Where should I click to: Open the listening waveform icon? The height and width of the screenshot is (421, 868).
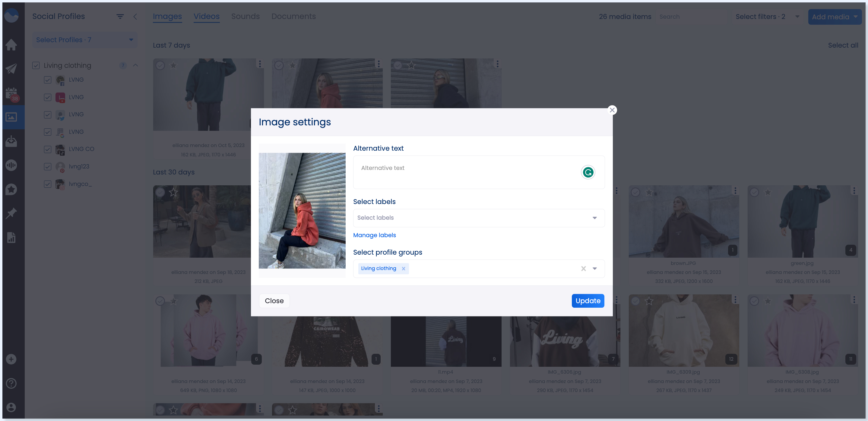pos(11,165)
